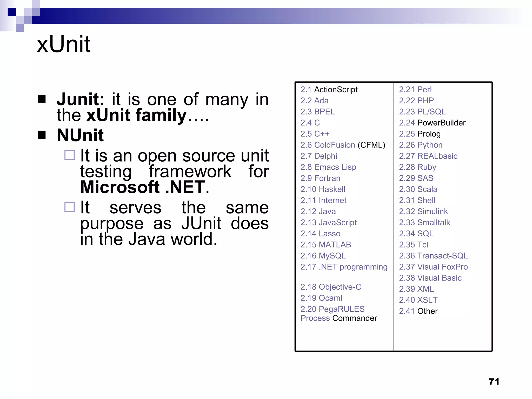Click the '2.36 Transact-SQL' link

click(434, 256)
